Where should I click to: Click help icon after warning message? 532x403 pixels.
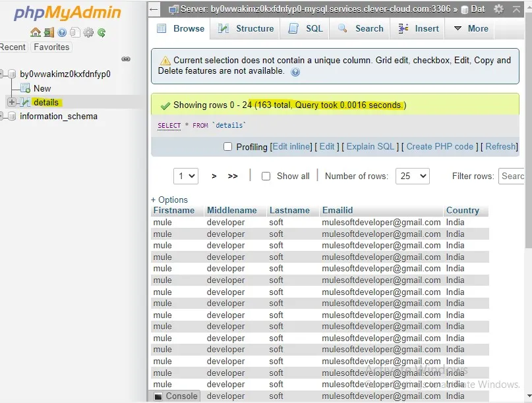tap(295, 72)
